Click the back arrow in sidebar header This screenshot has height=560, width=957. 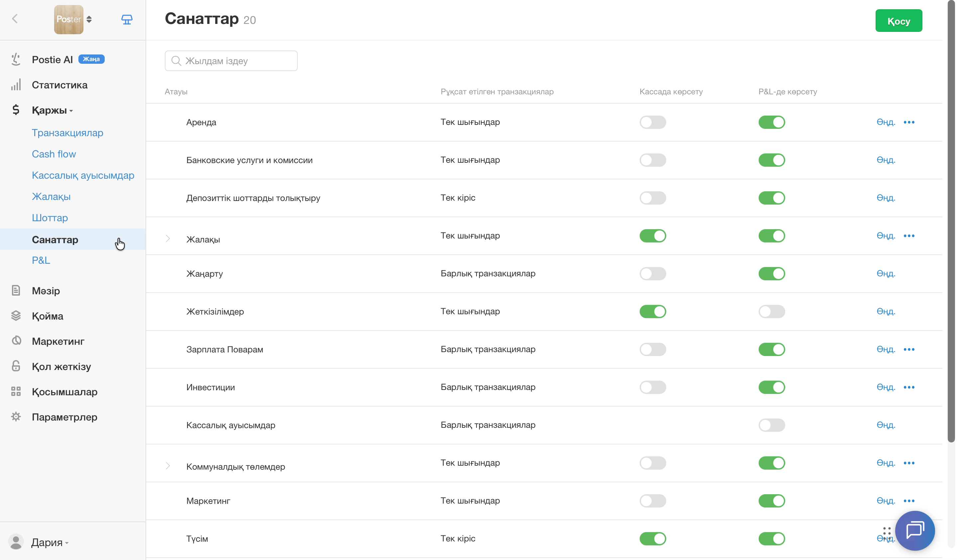click(x=15, y=19)
